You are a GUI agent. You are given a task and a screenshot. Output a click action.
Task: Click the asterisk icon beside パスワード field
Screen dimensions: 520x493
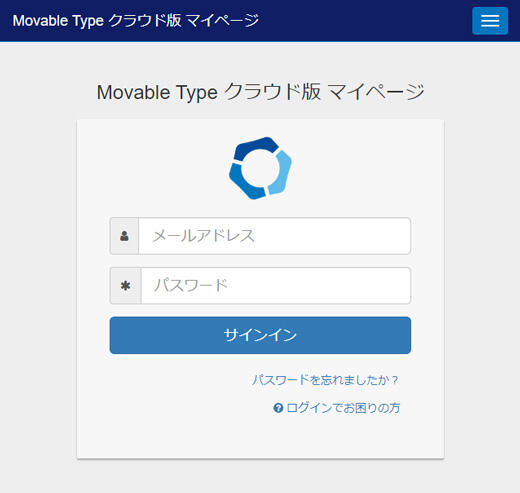click(125, 286)
